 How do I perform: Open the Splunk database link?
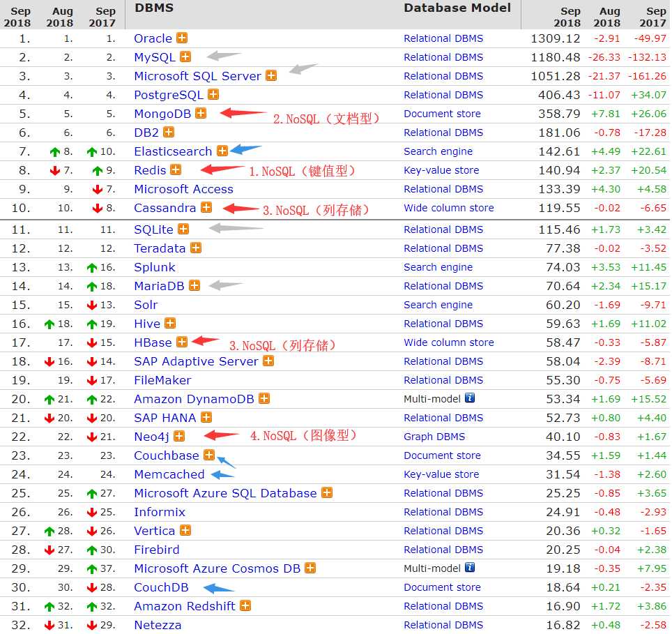click(x=155, y=267)
